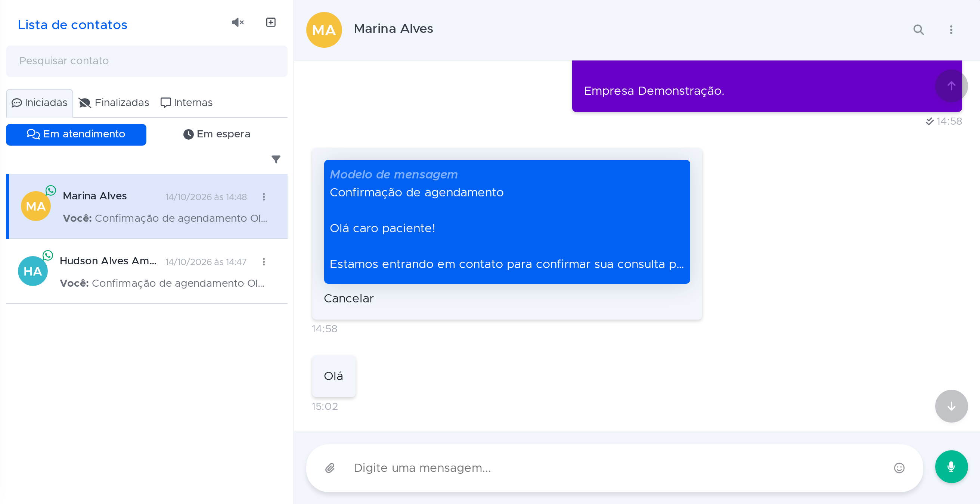Open options menu for Hudson Alves contact
The height and width of the screenshot is (504, 980).
[264, 262]
